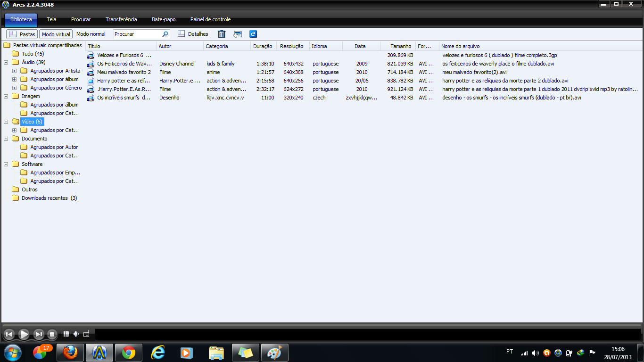Sort list by Nome do arquivo header
The width and height of the screenshot is (644, 362).
541,46
